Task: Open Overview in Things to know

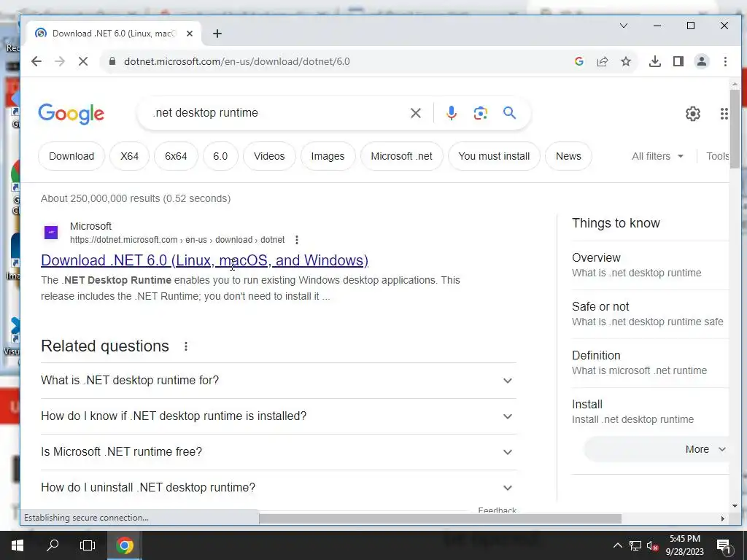Action: [x=650, y=265]
